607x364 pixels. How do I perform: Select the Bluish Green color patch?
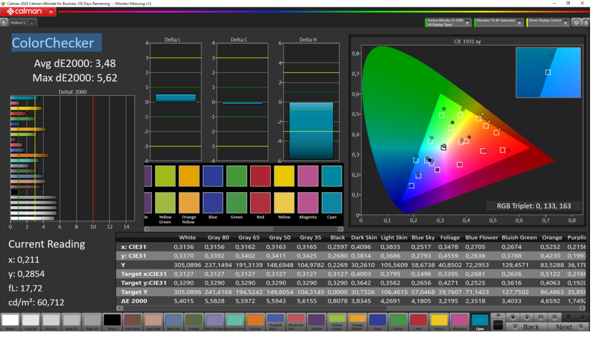pos(234,320)
